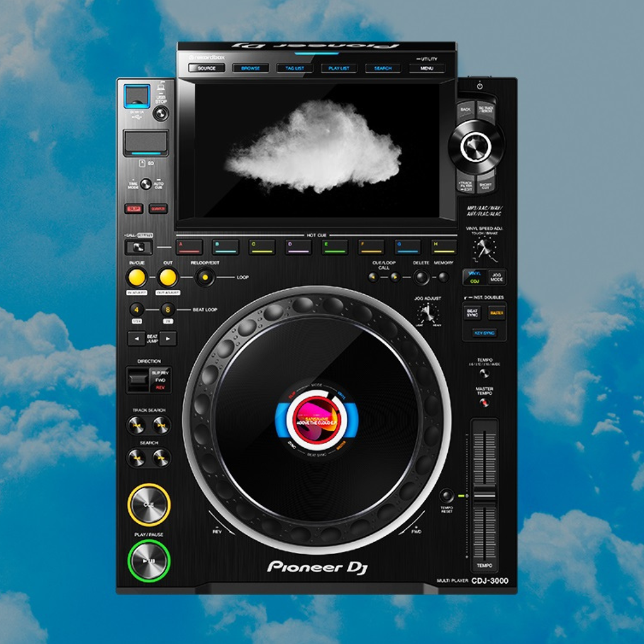Click the SD card slot door
Image resolution: width=644 pixels, height=644 pixels.
(x=146, y=143)
